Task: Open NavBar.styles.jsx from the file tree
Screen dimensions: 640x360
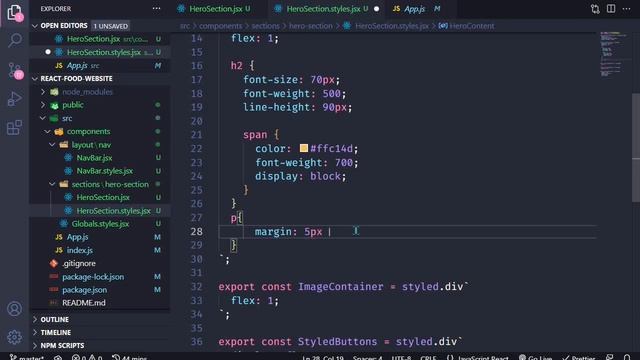Action: pos(104,171)
